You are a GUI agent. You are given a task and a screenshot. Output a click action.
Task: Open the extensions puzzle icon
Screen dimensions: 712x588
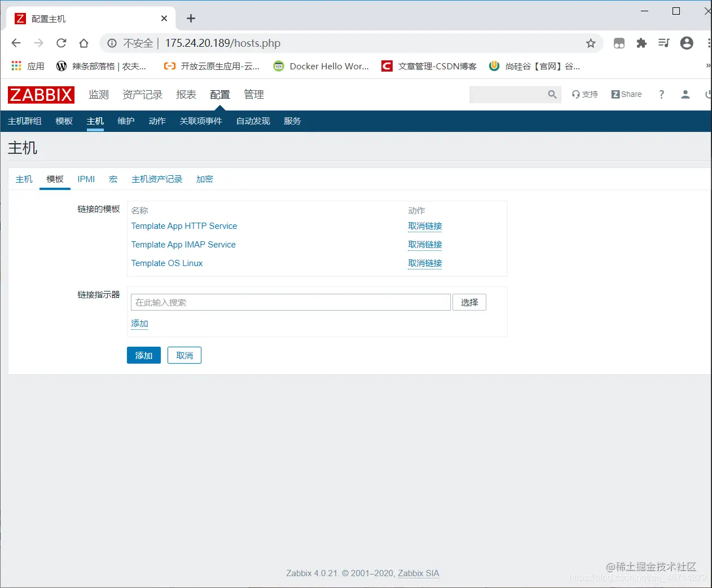tap(641, 43)
